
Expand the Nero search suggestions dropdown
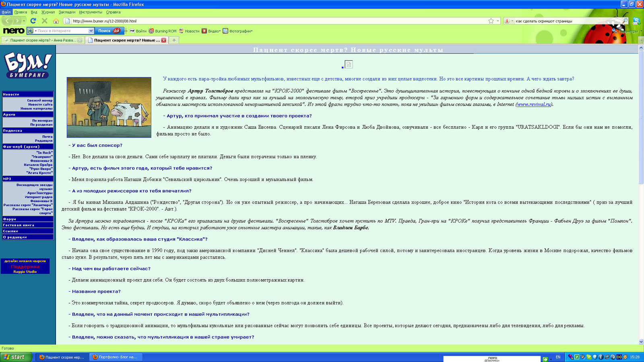coord(91,31)
